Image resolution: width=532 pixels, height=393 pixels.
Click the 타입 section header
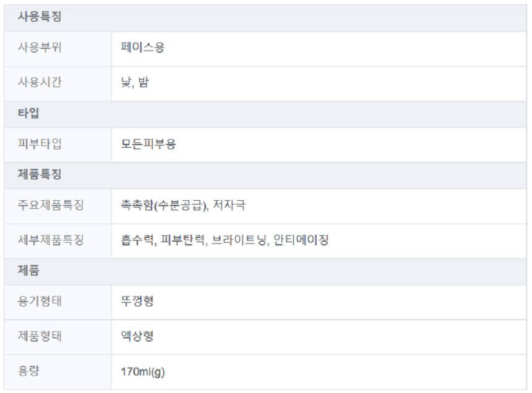(x=29, y=113)
